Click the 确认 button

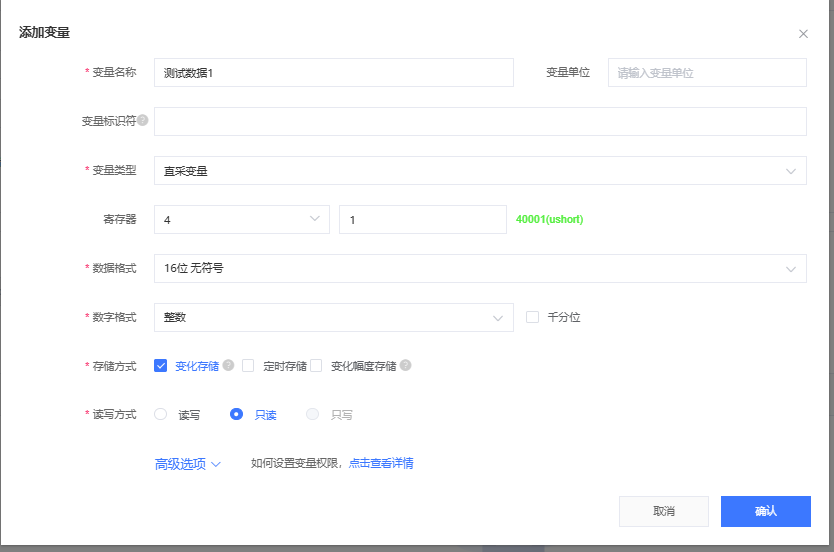[x=765, y=511]
